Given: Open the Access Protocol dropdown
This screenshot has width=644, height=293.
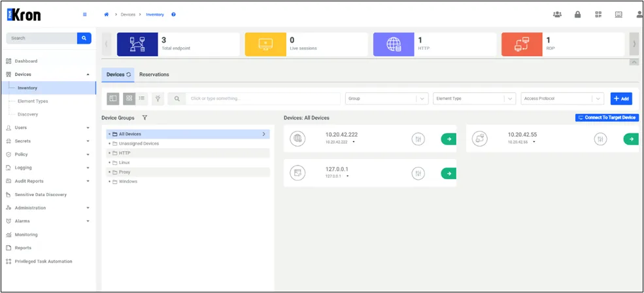Looking at the screenshot, I should pos(562,99).
